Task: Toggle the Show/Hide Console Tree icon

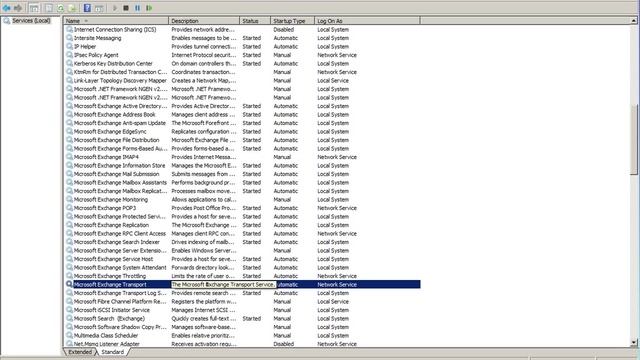Action: (x=34, y=8)
